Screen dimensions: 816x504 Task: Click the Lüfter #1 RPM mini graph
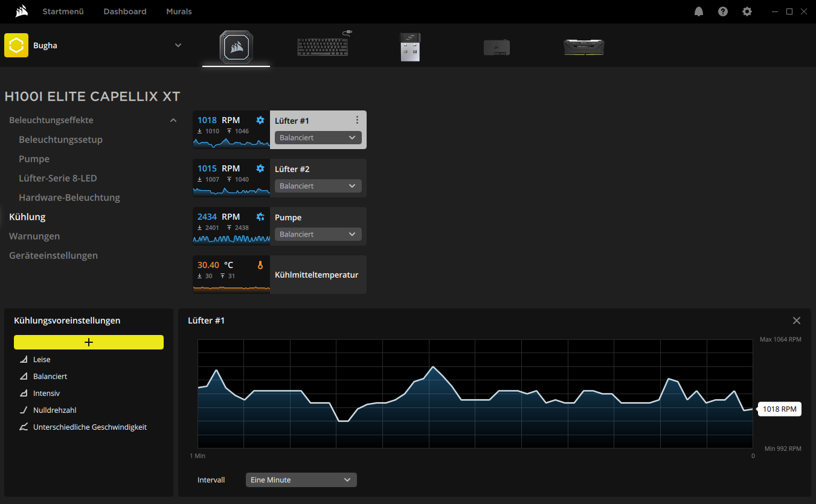pyautogui.click(x=231, y=142)
